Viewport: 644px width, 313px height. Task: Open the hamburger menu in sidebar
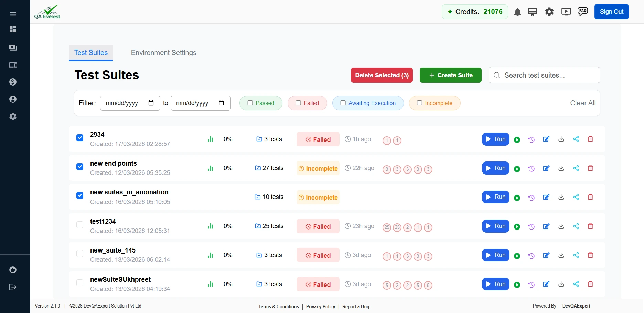tap(13, 14)
